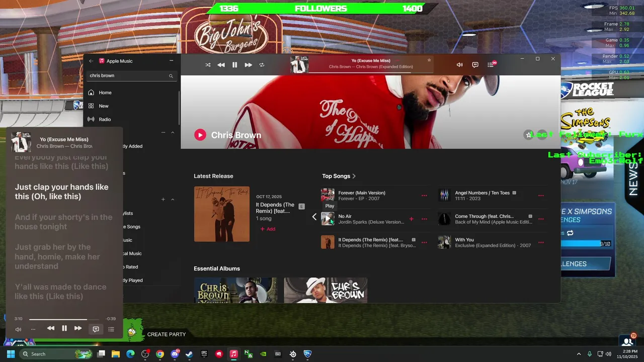Open more options for It Depends song row

click(424, 243)
